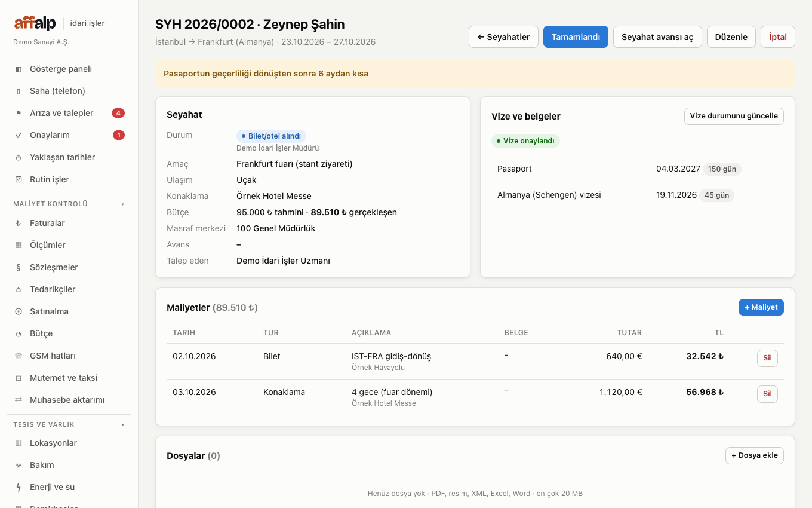Click the Arıza ve talepler flag icon
The image size is (812, 508).
pos(19,113)
